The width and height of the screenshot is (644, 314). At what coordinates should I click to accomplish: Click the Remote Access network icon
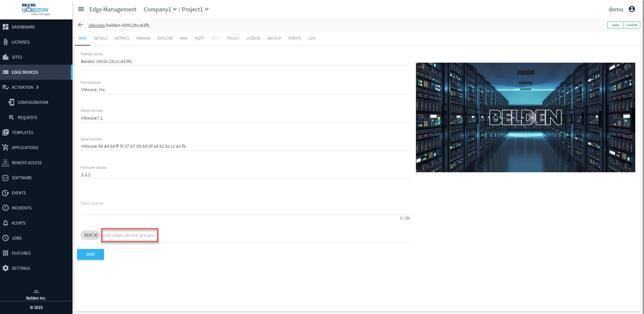pyautogui.click(x=5, y=163)
